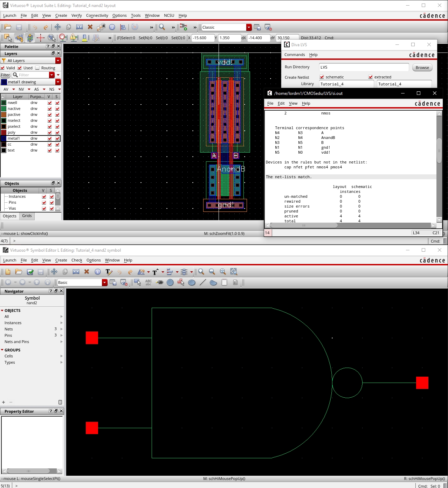
Task: Switch to the Grids tab
Action: pyautogui.click(x=27, y=216)
